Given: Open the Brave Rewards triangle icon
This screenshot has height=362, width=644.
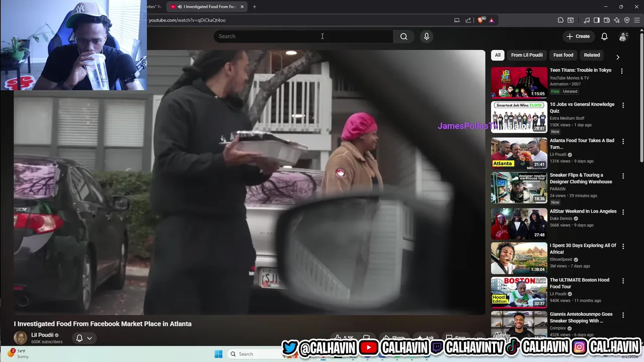Looking at the screenshot, I should (x=491, y=20).
